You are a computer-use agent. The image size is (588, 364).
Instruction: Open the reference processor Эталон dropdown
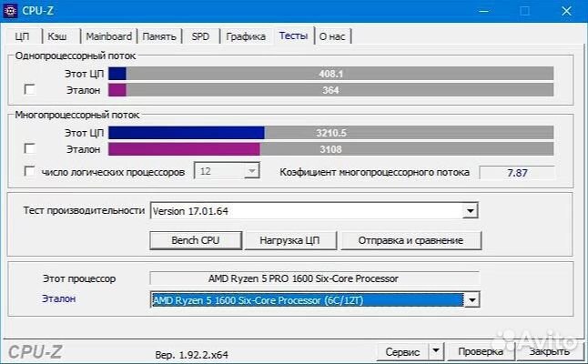[472, 300]
